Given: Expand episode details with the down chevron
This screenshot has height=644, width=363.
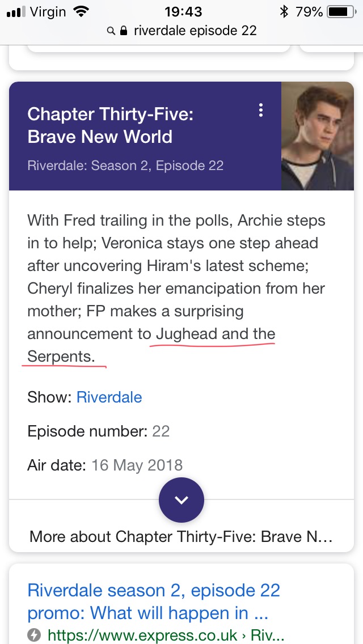Looking at the screenshot, I should pos(181,499).
